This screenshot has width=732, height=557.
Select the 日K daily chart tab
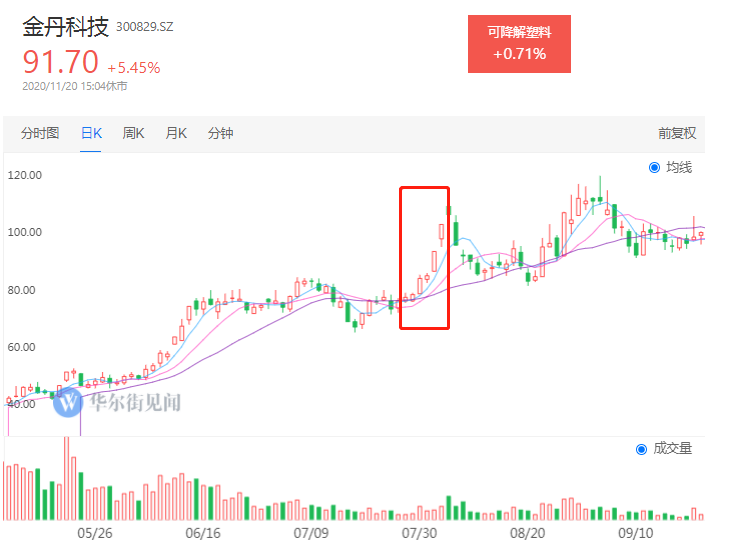[x=91, y=133]
